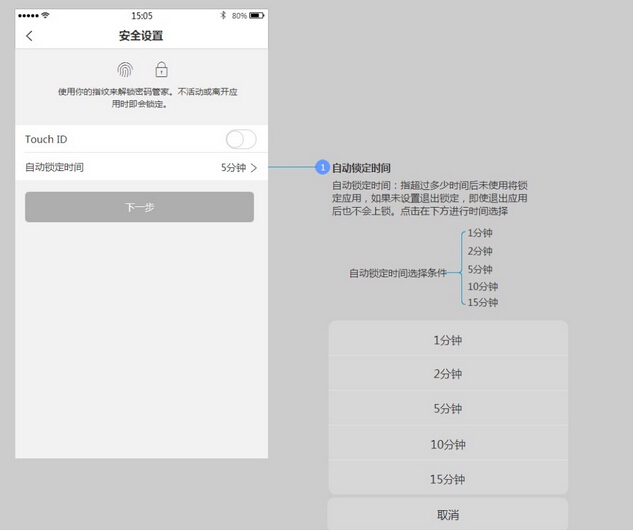Click the 15:05 status bar clock
Image resolution: width=633 pixels, height=530 pixels.
click(x=142, y=16)
